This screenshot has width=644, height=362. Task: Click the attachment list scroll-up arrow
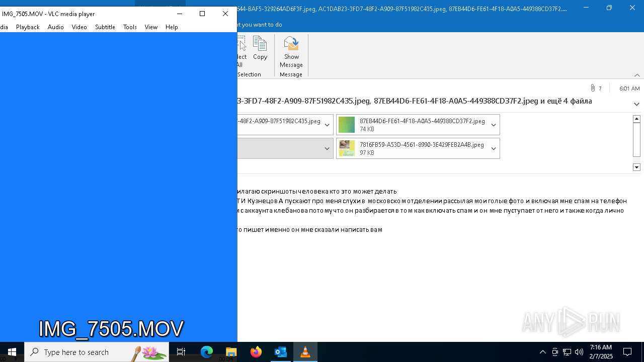[x=636, y=119]
